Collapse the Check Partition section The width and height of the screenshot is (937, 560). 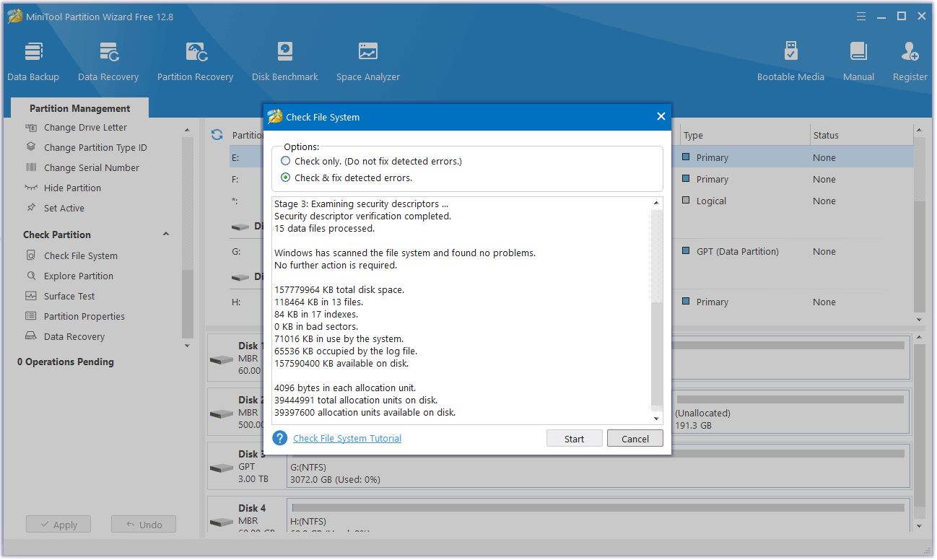[x=166, y=235]
